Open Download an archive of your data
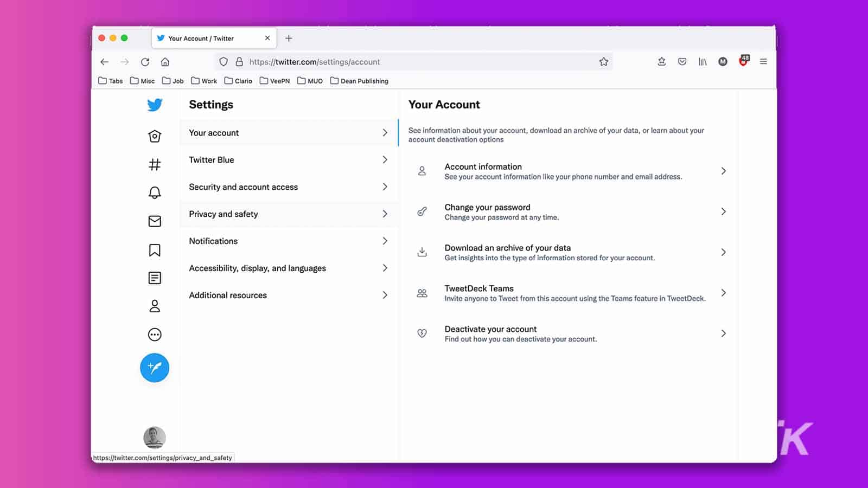The image size is (868, 488). pos(569,253)
